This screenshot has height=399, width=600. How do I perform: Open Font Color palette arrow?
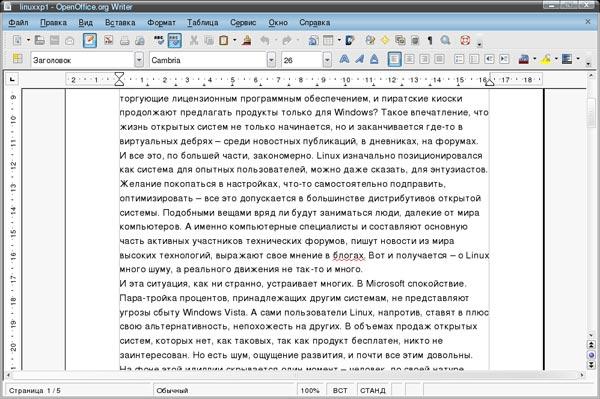tap(534, 59)
